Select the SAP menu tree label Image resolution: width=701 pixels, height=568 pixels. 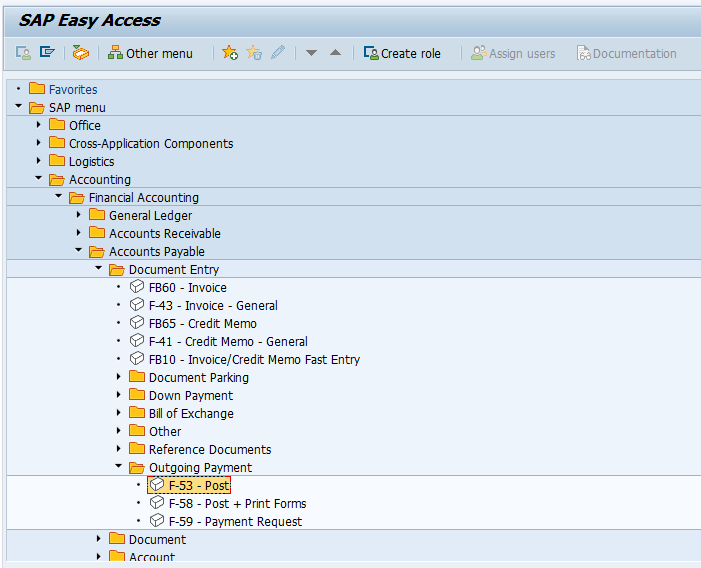77,108
